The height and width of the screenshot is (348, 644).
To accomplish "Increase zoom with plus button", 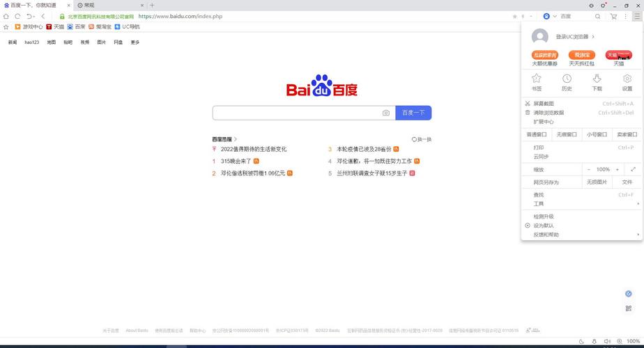I will [x=617, y=170].
